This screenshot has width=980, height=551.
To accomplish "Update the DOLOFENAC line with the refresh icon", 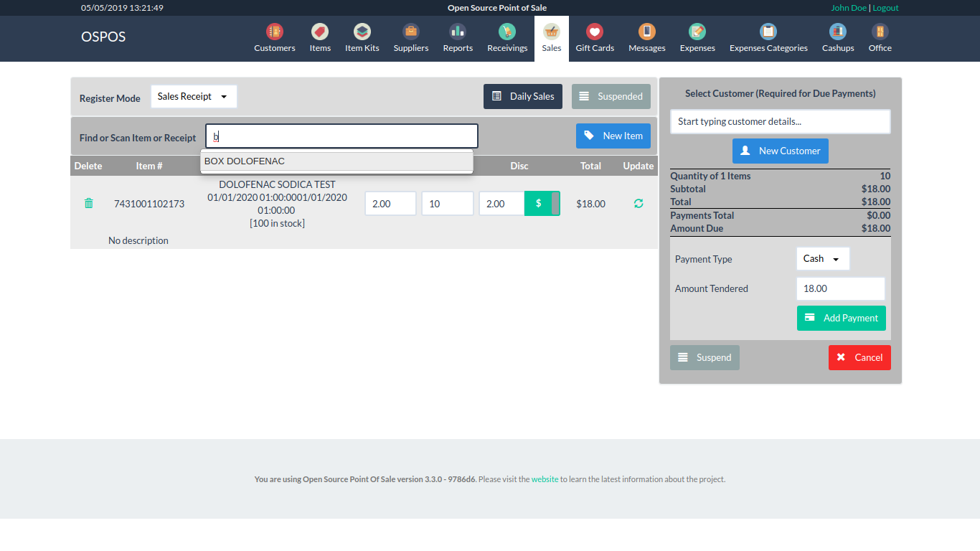I will [639, 203].
